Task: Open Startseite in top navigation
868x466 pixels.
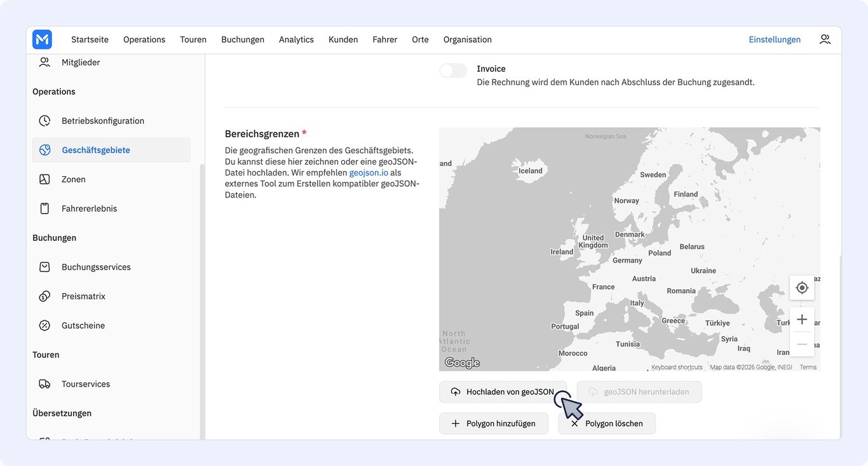Action: 90,39
